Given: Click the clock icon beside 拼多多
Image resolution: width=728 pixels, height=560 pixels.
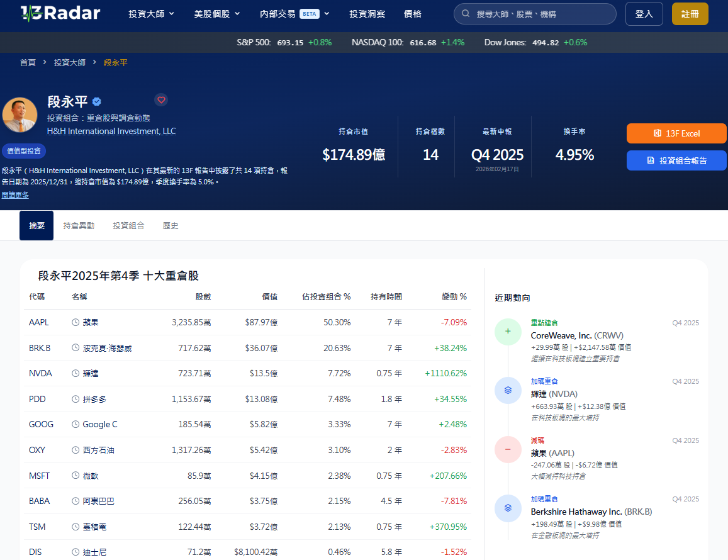Looking at the screenshot, I should pos(76,399).
